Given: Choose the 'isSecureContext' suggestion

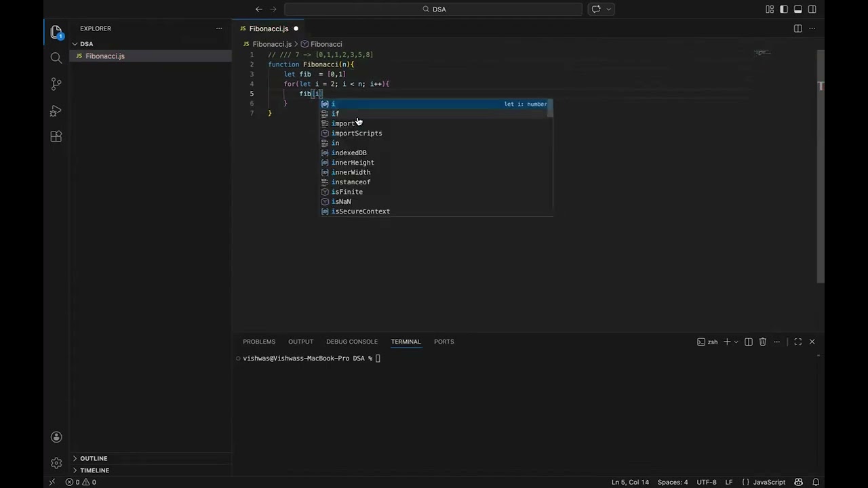Looking at the screenshot, I should point(437,211).
